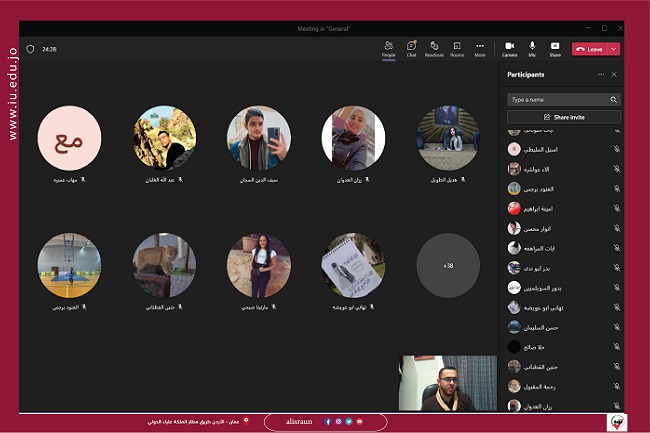Click the shield icon beside the timer

[30, 48]
